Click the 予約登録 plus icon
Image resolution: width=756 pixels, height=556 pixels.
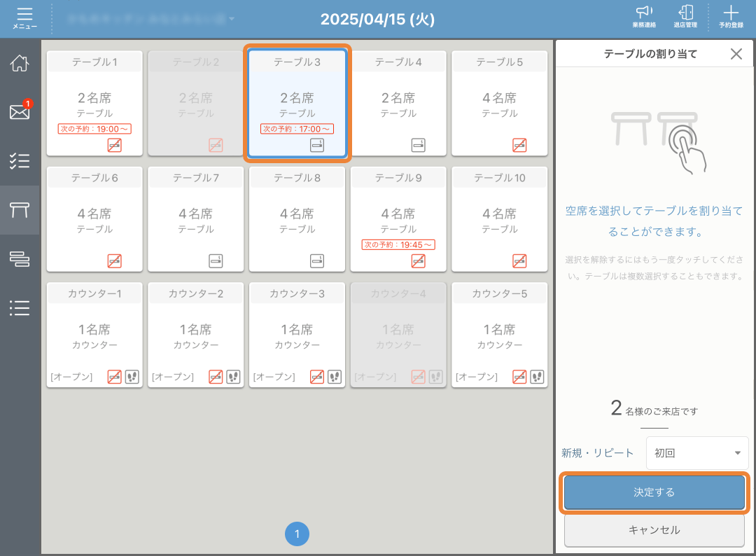tap(731, 17)
